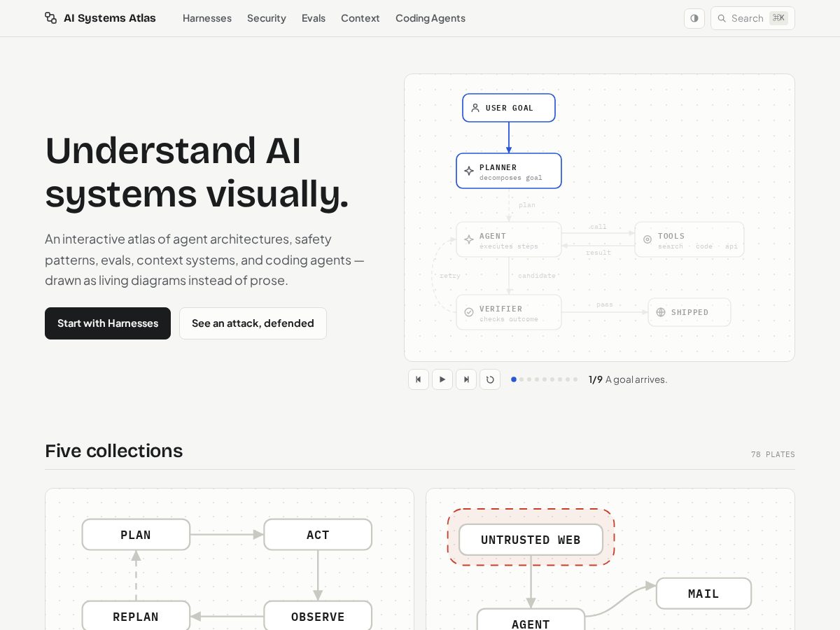
Task: Play the diagram animation
Action: (x=442, y=379)
